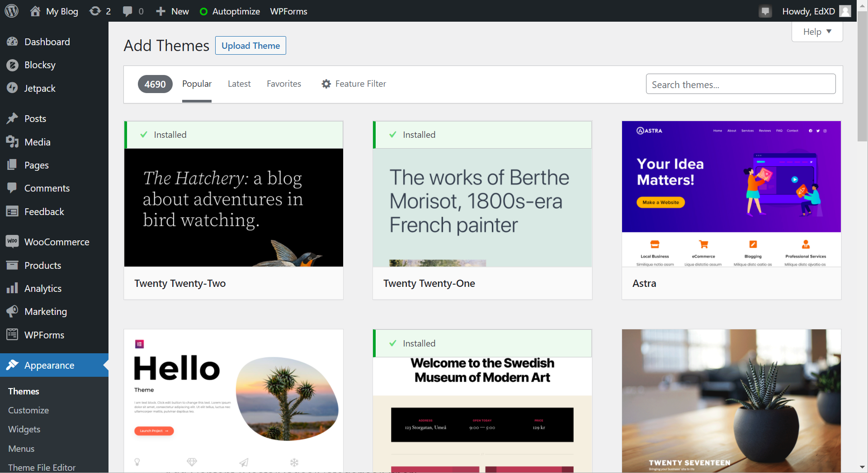Image resolution: width=868 pixels, height=473 pixels.
Task: Click the Astra theme name
Action: click(644, 283)
